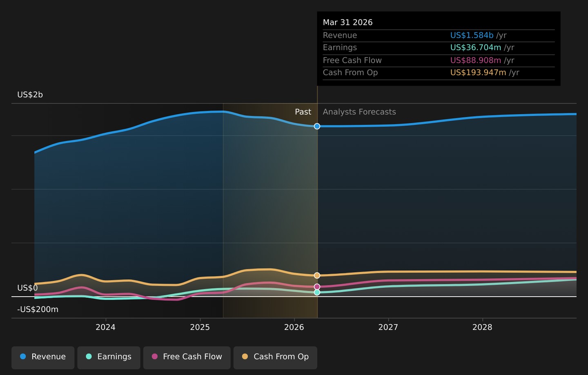Click the US$0 y-axis label
Screen dimensions: 588x375
click(27, 288)
